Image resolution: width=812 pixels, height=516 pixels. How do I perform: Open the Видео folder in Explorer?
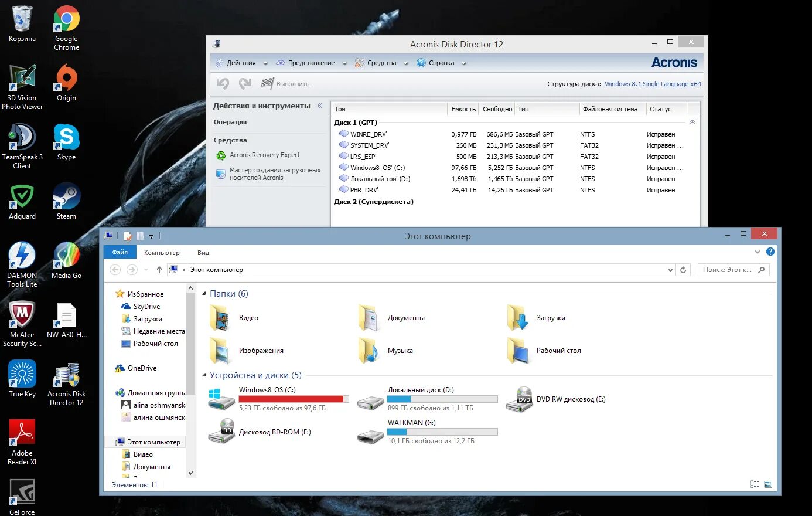234,318
